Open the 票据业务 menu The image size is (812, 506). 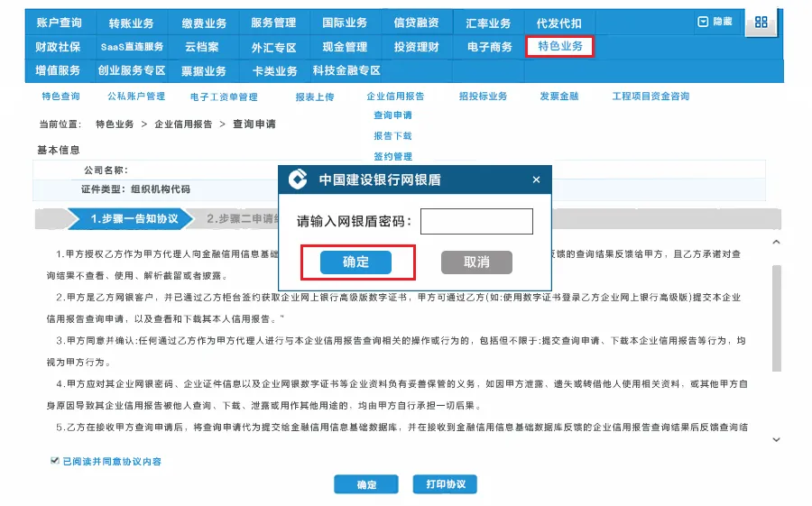204,71
